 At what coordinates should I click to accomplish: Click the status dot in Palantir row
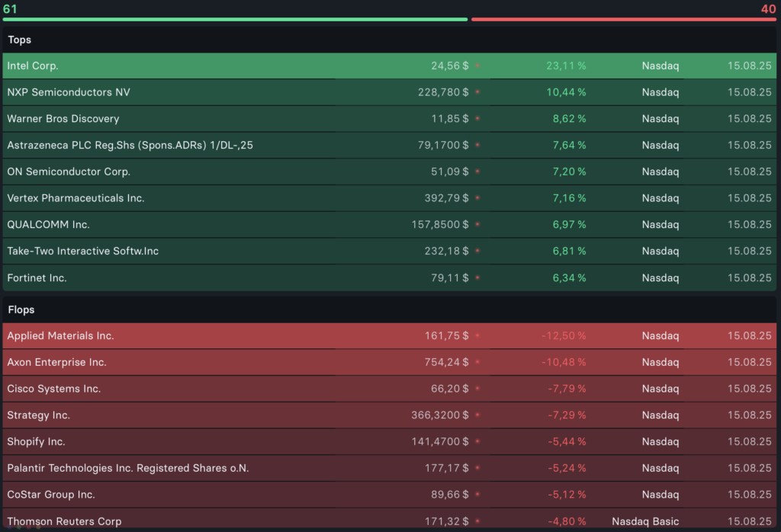click(x=477, y=468)
